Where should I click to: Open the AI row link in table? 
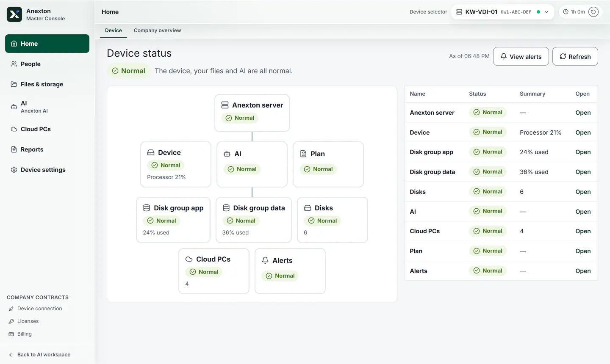point(583,212)
